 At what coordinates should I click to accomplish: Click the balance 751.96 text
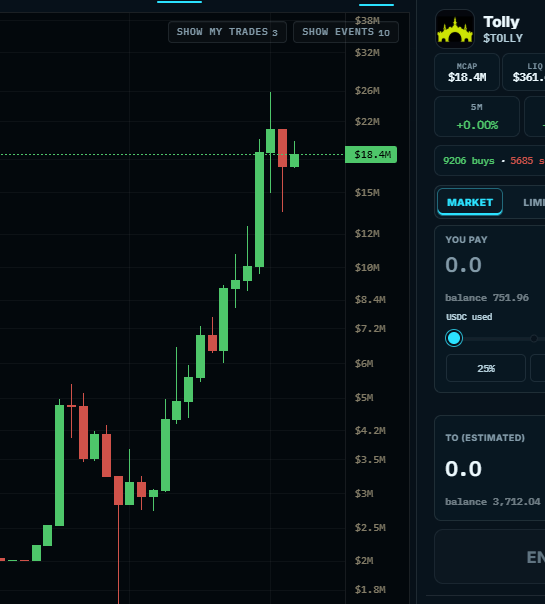coord(487,298)
